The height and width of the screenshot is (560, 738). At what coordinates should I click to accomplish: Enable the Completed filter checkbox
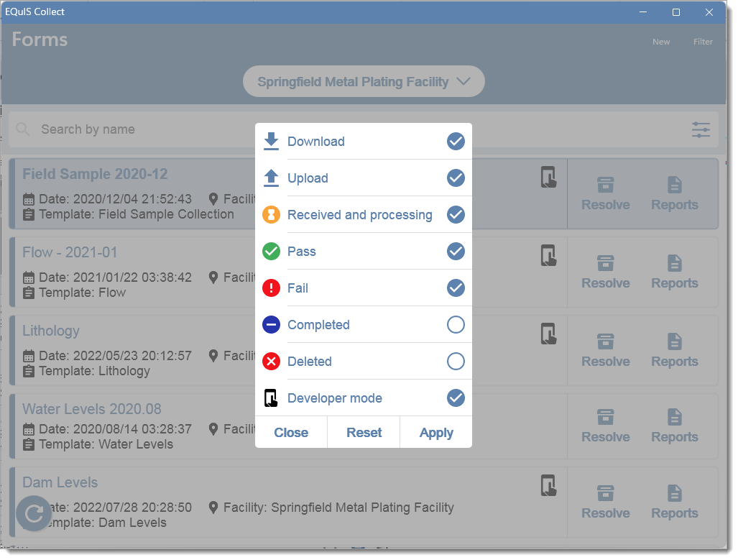456,325
